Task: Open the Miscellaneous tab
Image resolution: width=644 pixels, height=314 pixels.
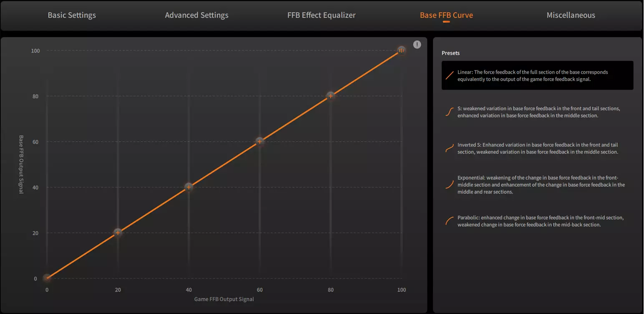Action: point(571,15)
